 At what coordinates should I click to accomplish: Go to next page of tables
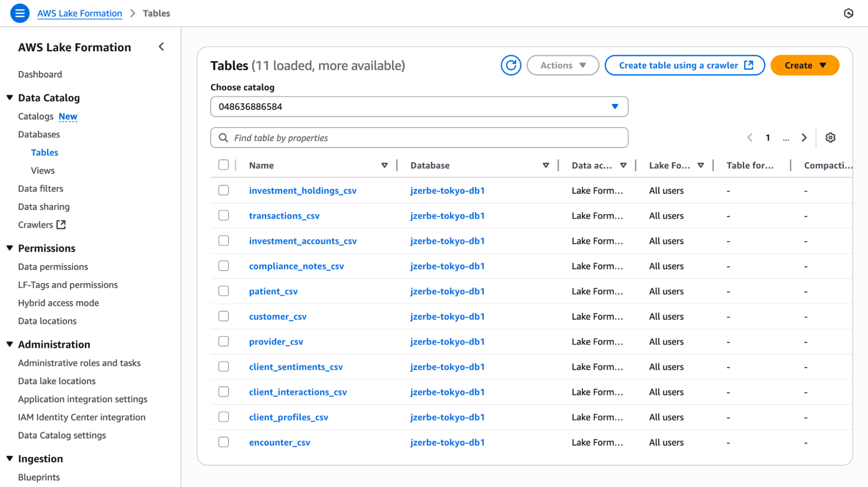point(804,138)
